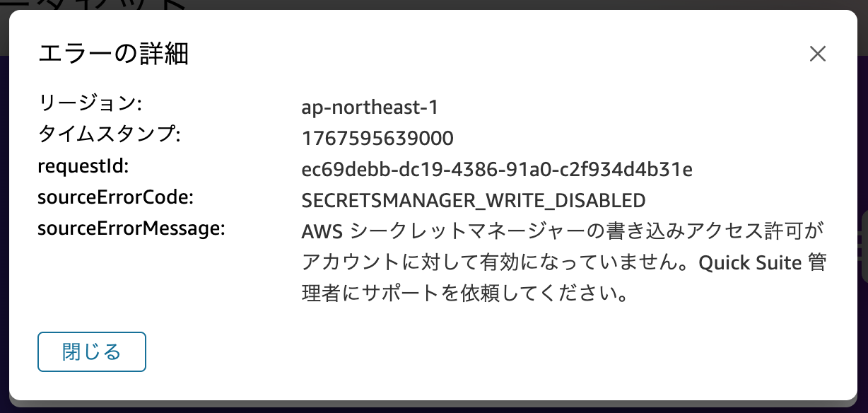Close the error details dialog with X icon
This screenshot has height=413, width=868.
coord(818,54)
